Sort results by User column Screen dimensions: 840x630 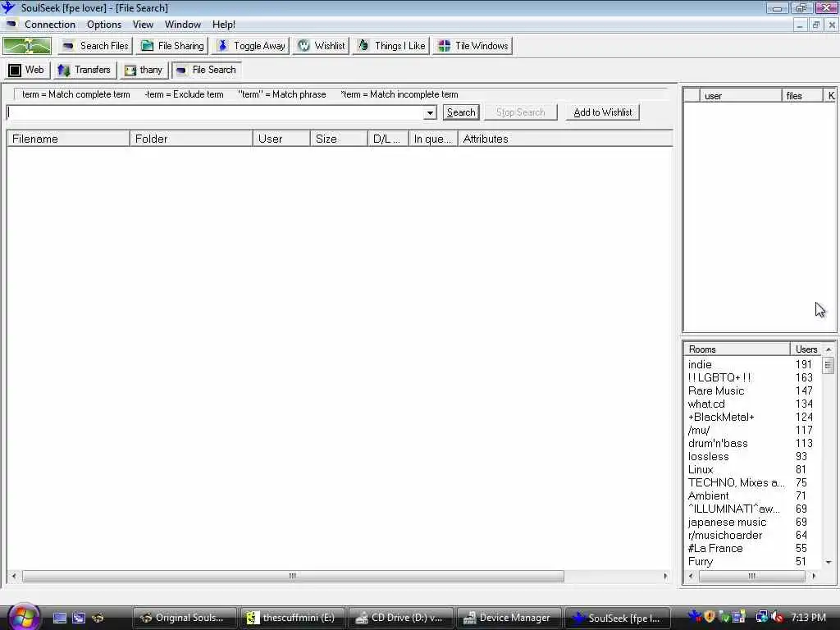pos(282,139)
